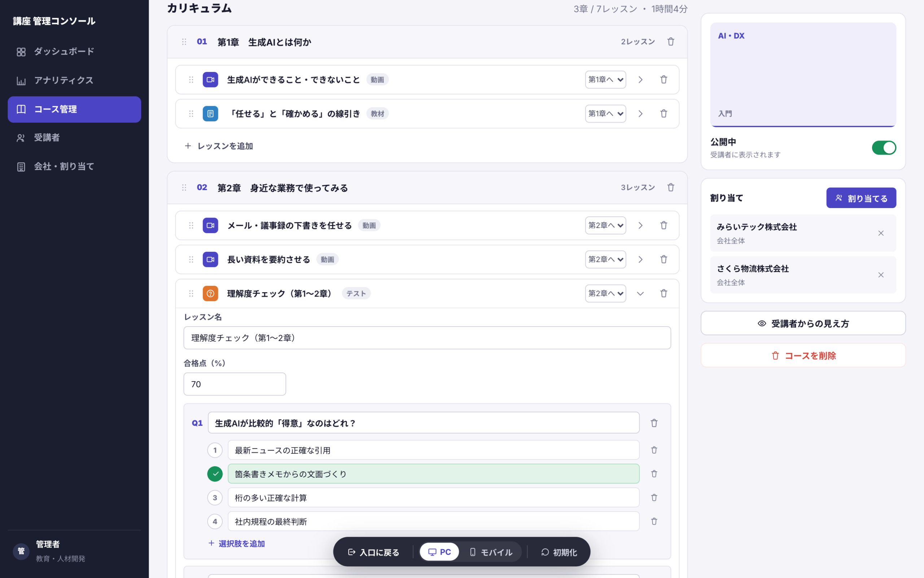This screenshot has width=924, height=578.
Task: Grab the drag handle of Chapter 02
Action: 184,187
